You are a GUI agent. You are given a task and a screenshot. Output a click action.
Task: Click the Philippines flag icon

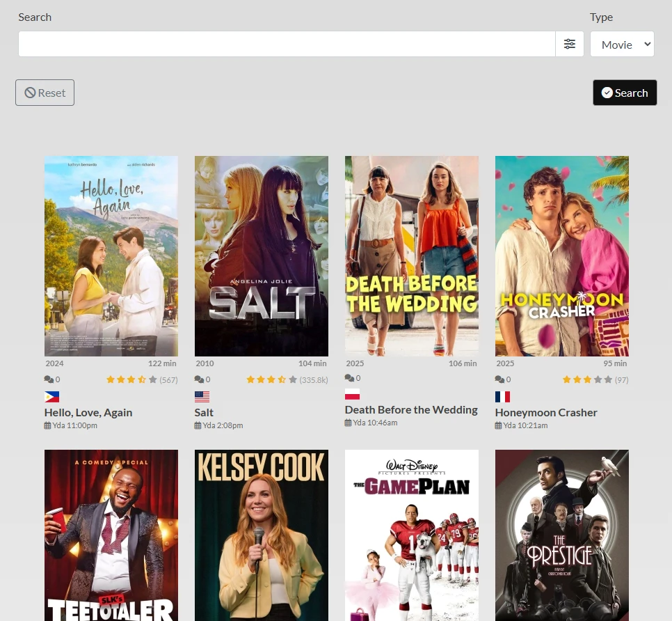(51, 397)
